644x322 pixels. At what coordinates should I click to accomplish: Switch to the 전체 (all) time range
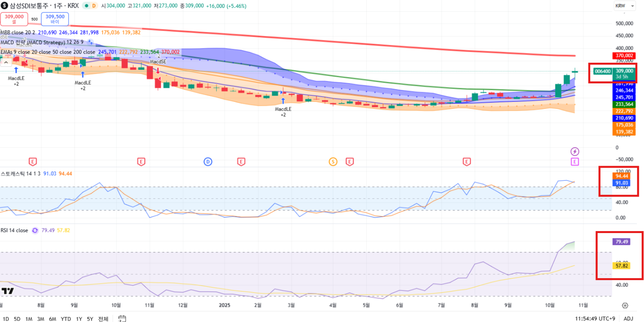[x=103, y=319]
